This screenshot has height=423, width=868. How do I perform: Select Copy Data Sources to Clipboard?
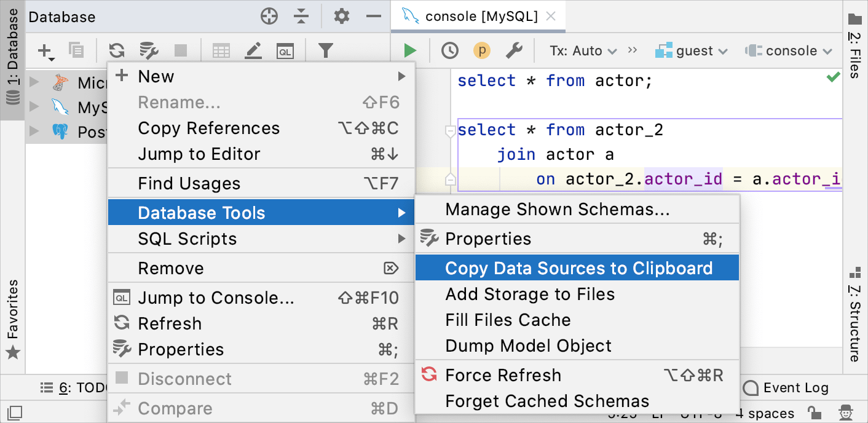[577, 267]
